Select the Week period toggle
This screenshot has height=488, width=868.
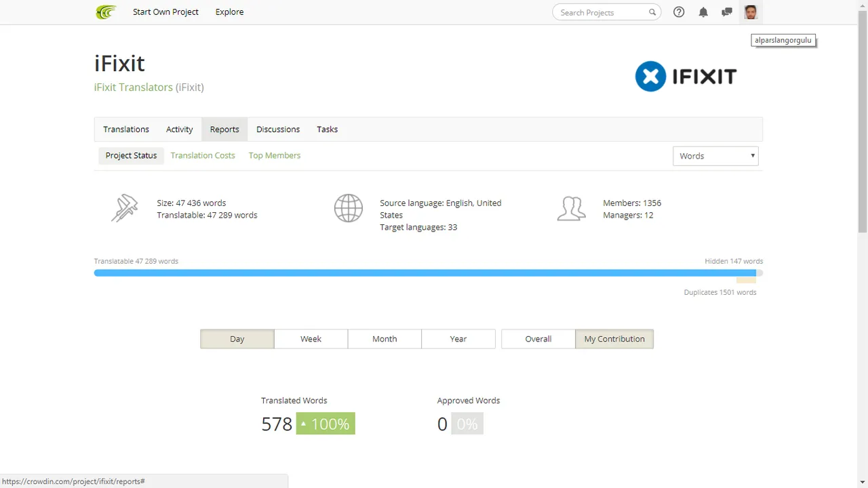coord(311,339)
